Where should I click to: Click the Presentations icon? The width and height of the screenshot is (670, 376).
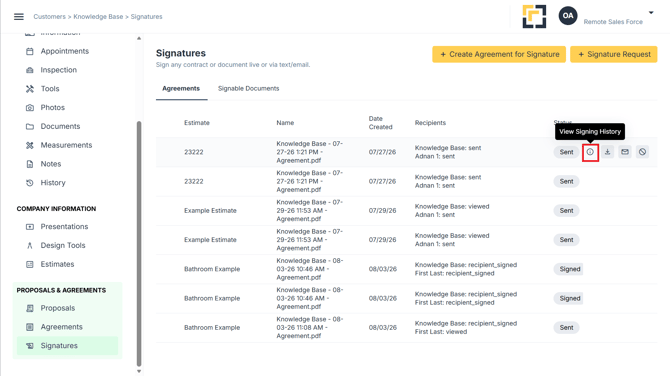29,227
